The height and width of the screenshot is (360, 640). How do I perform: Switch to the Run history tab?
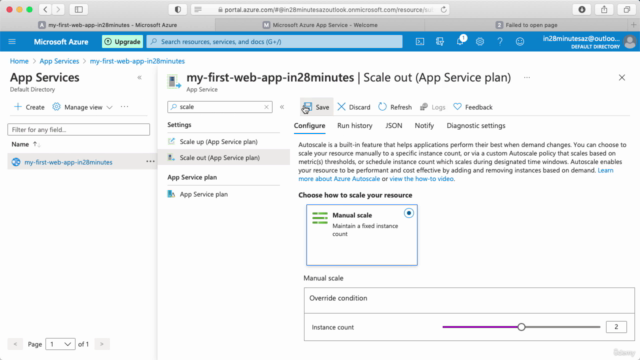(x=355, y=126)
